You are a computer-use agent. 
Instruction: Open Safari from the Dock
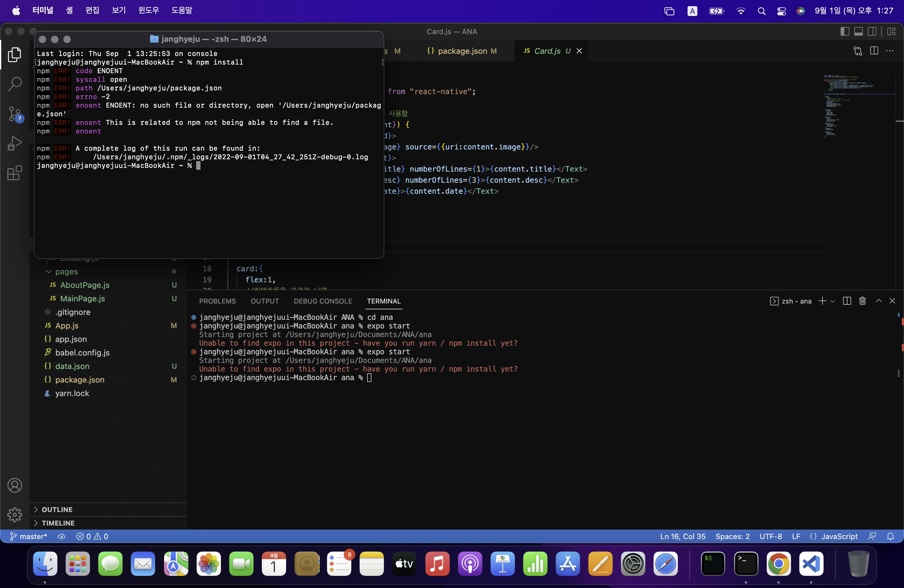(x=665, y=564)
